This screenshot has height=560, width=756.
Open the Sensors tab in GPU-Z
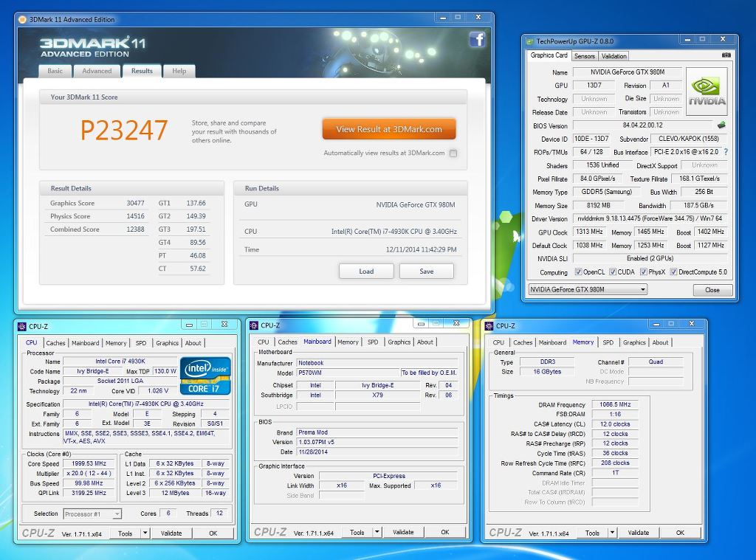pos(585,56)
